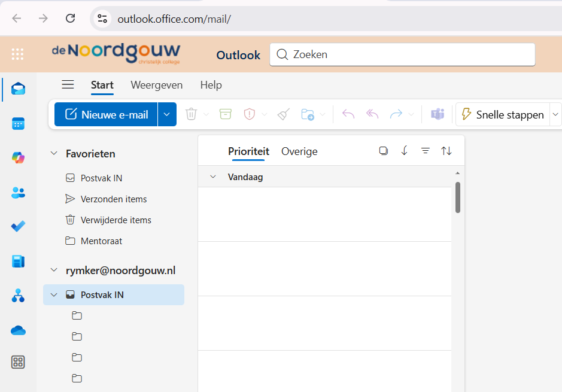The image size is (562, 392).
Task: Open the Snelle stappen dropdown arrow
Action: tap(555, 114)
